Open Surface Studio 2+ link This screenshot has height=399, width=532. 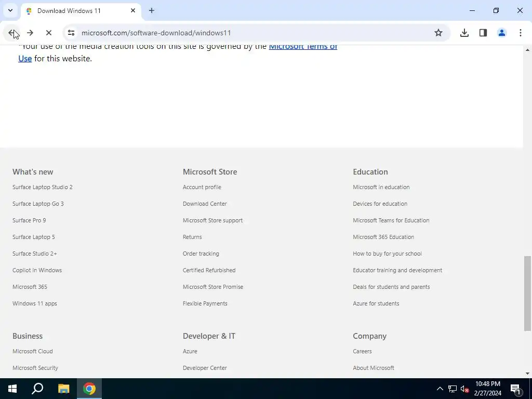tap(35, 254)
